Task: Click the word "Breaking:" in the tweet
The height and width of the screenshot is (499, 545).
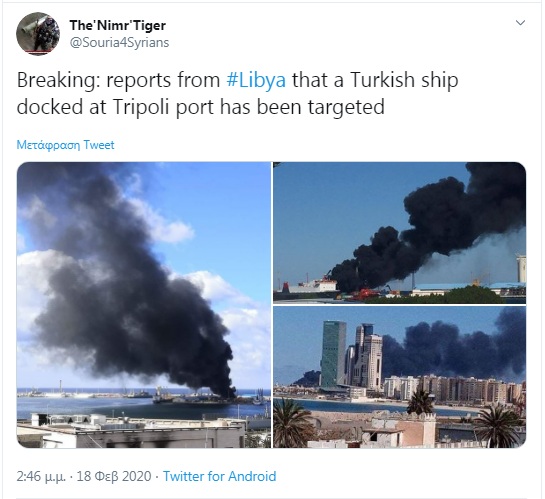Action: pyautogui.click(x=58, y=81)
